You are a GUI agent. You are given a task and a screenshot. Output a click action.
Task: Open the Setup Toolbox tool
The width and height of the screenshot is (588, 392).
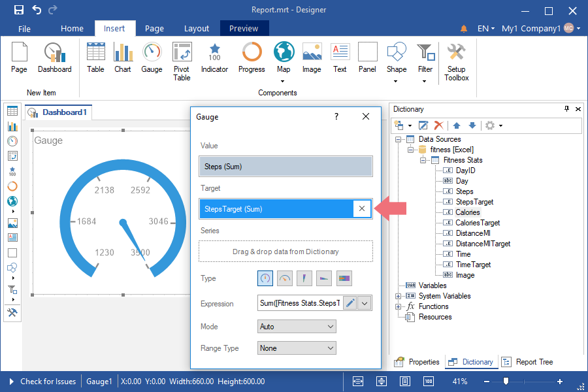click(456, 61)
